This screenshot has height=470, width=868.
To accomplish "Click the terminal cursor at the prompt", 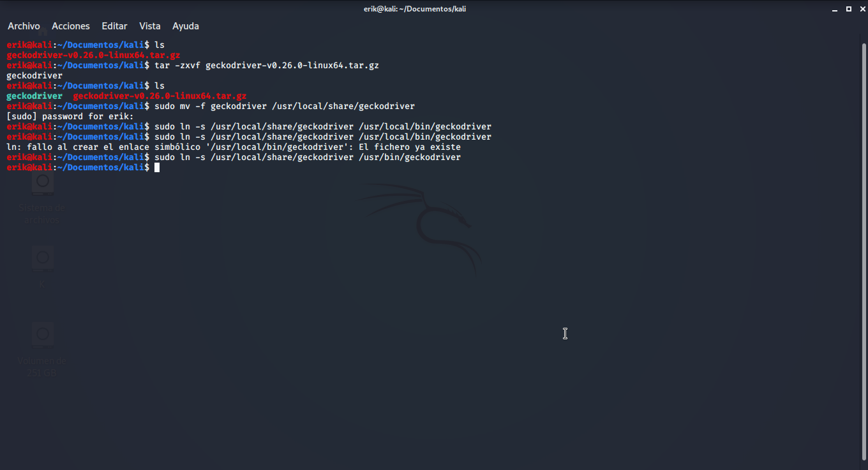I will (x=157, y=167).
